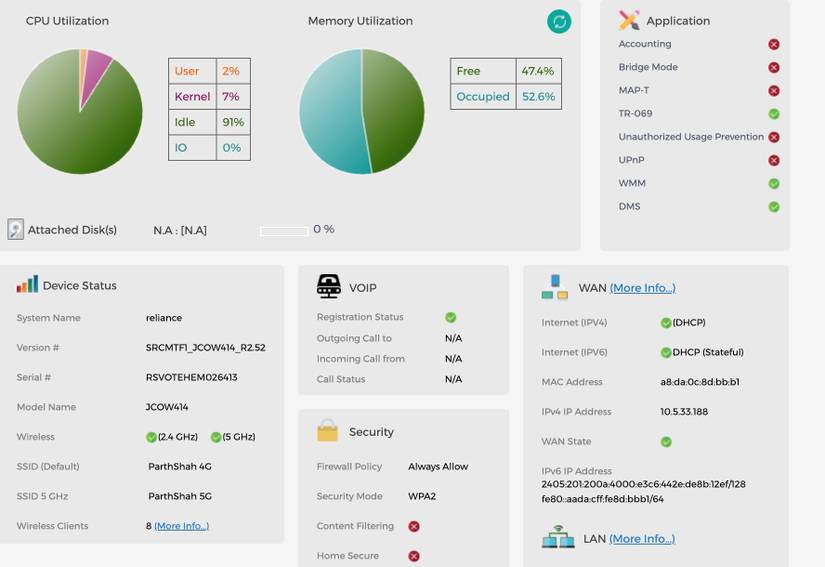The width and height of the screenshot is (825, 567).
Task: Open Wireless Clients More Info link
Action: click(182, 526)
